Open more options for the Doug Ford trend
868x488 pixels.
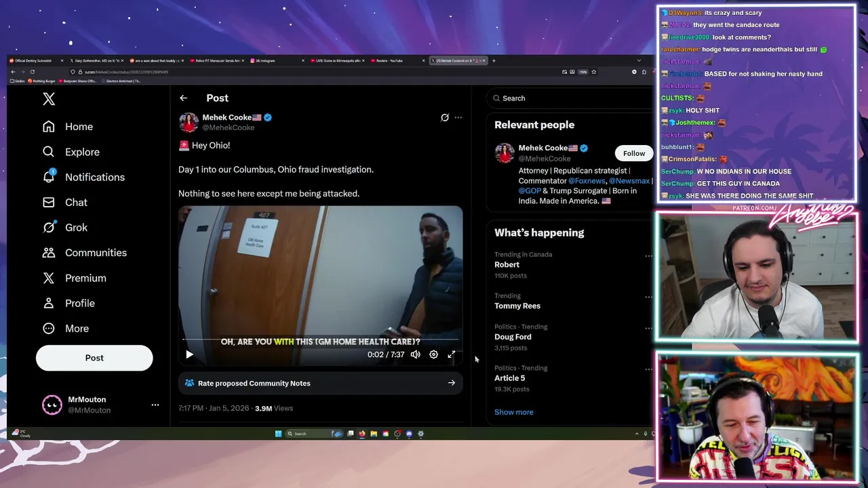tap(648, 327)
